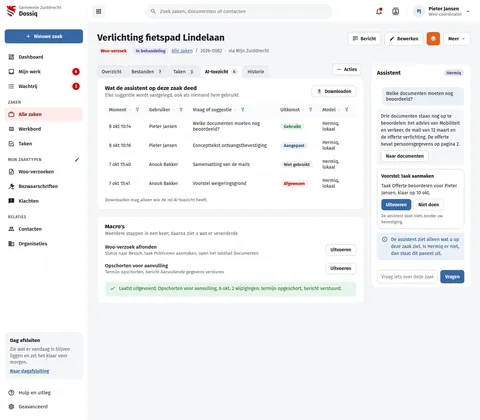Open Contacten in the sidebar
Viewport: 480px width, 420px height.
coord(44,229)
